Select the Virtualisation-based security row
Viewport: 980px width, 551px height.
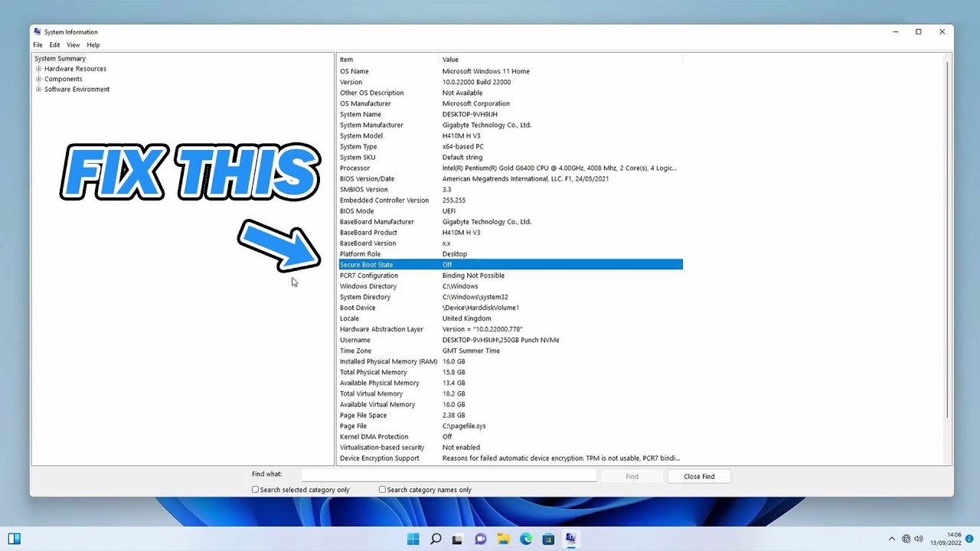coord(511,448)
